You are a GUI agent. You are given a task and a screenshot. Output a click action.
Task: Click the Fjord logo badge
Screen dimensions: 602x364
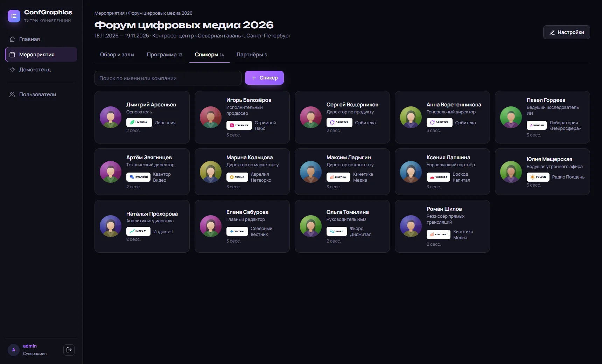(x=337, y=231)
